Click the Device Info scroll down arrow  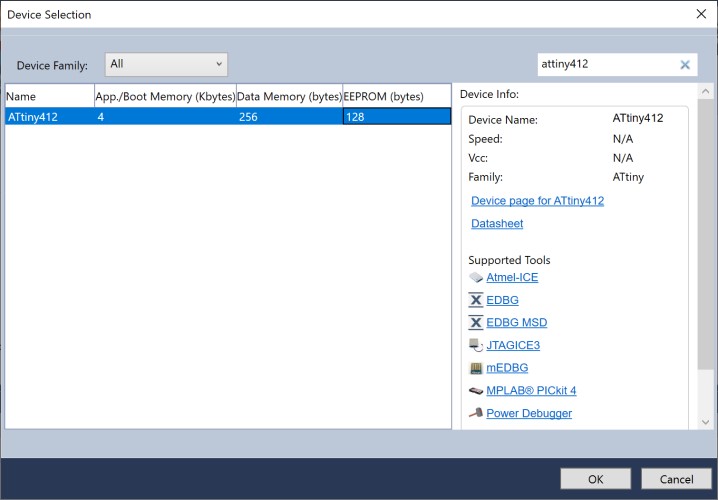coord(706,422)
